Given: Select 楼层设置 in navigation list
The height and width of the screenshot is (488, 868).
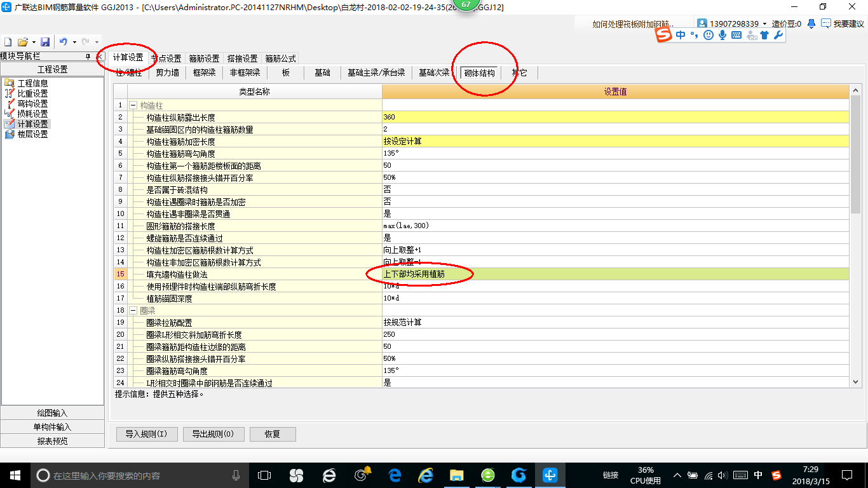Looking at the screenshot, I should click(x=32, y=134).
